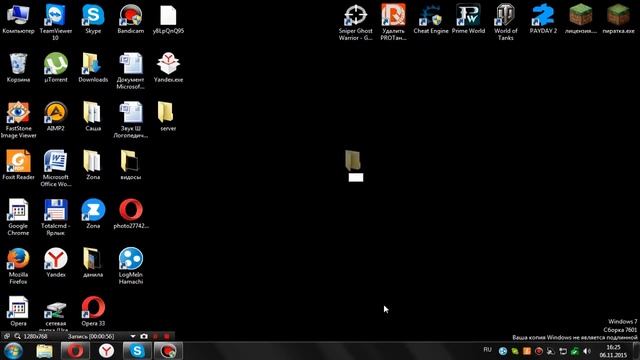Select the photo27742 Opera file icon
640x360 pixels.
[131, 214]
